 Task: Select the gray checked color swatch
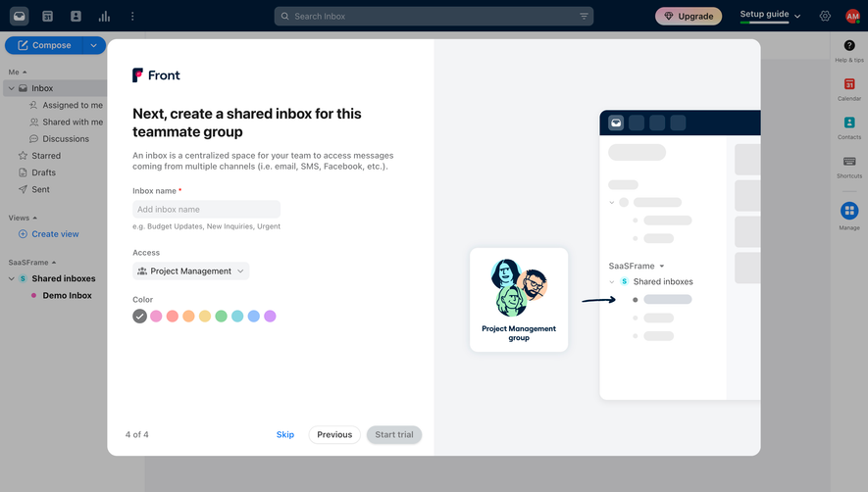click(139, 316)
